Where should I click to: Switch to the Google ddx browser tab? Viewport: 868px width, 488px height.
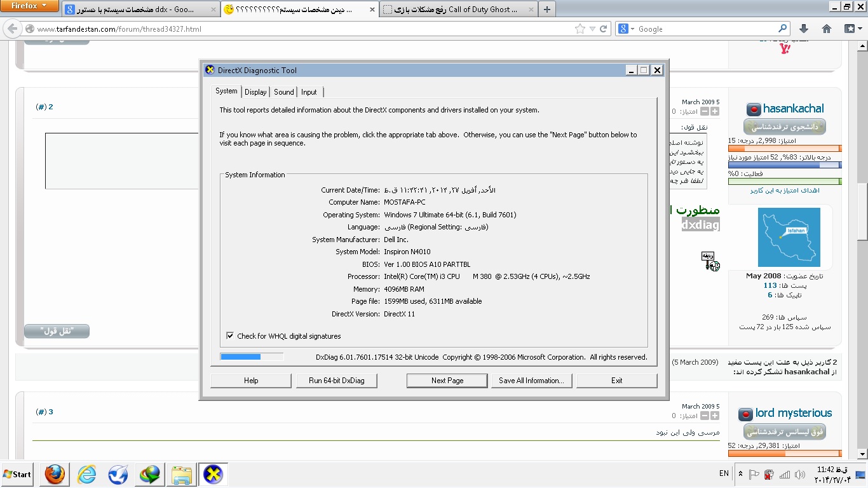[141, 10]
